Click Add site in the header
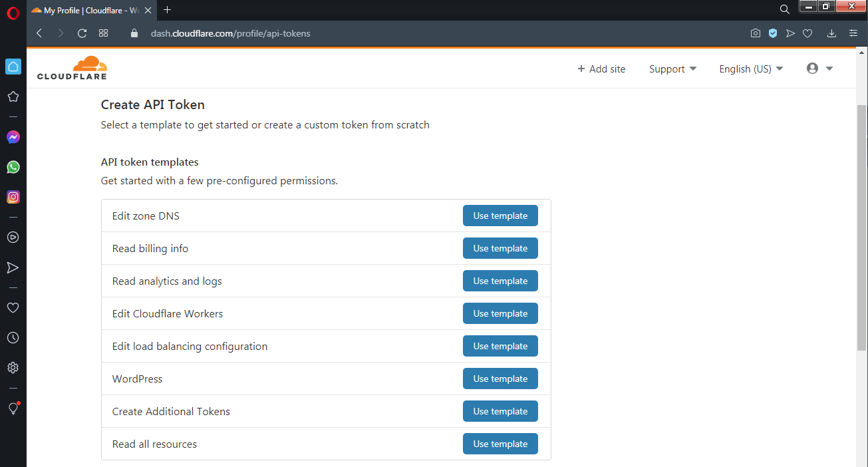 click(601, 69)
